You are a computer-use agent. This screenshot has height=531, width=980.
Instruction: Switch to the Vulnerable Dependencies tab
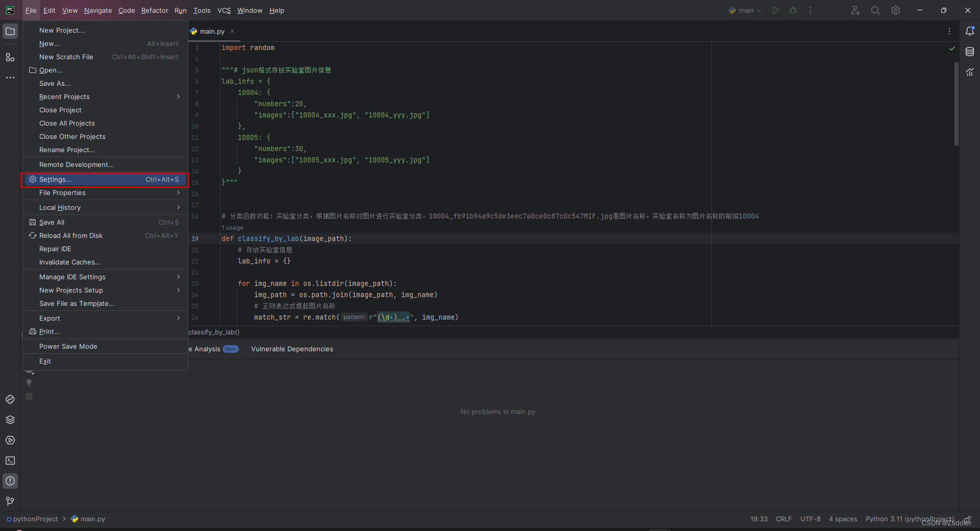(x=291, y=349)
